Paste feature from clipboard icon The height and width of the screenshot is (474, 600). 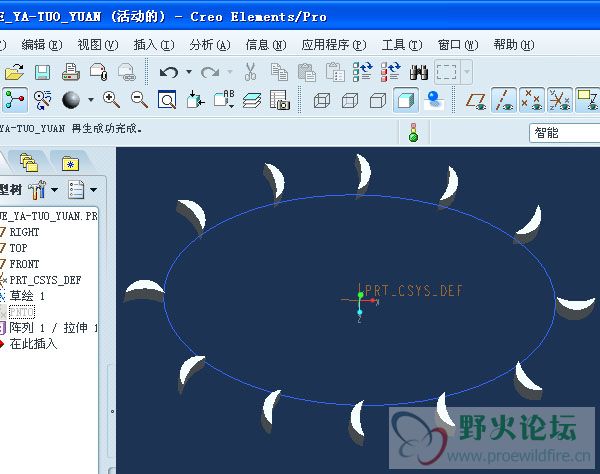coord(307,72)
